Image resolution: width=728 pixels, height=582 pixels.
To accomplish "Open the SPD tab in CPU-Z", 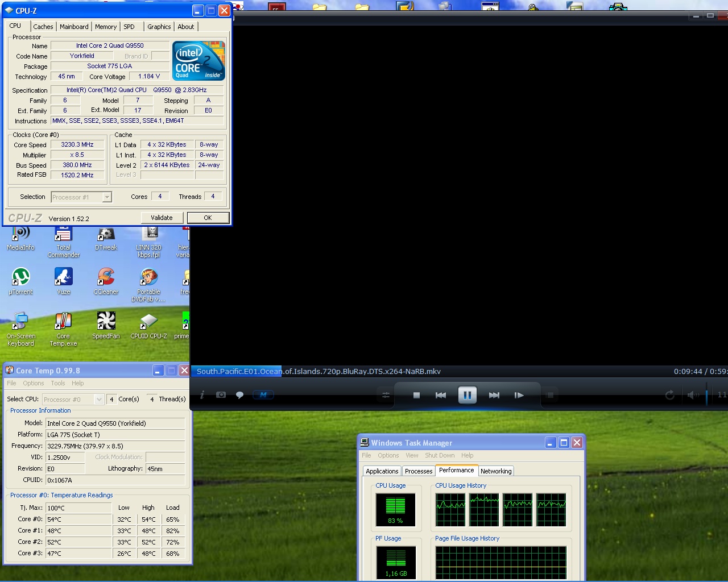I will click(129, 27).
